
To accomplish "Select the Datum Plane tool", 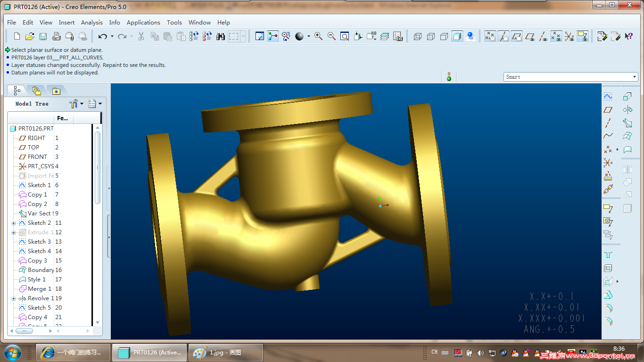I will [608, 110].
